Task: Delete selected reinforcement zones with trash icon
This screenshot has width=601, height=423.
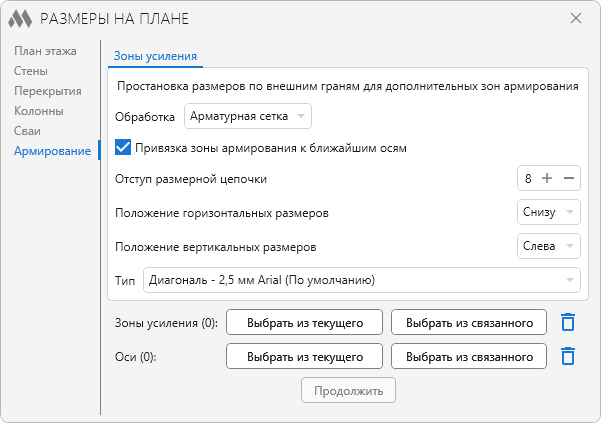Action: coord(568,322)
